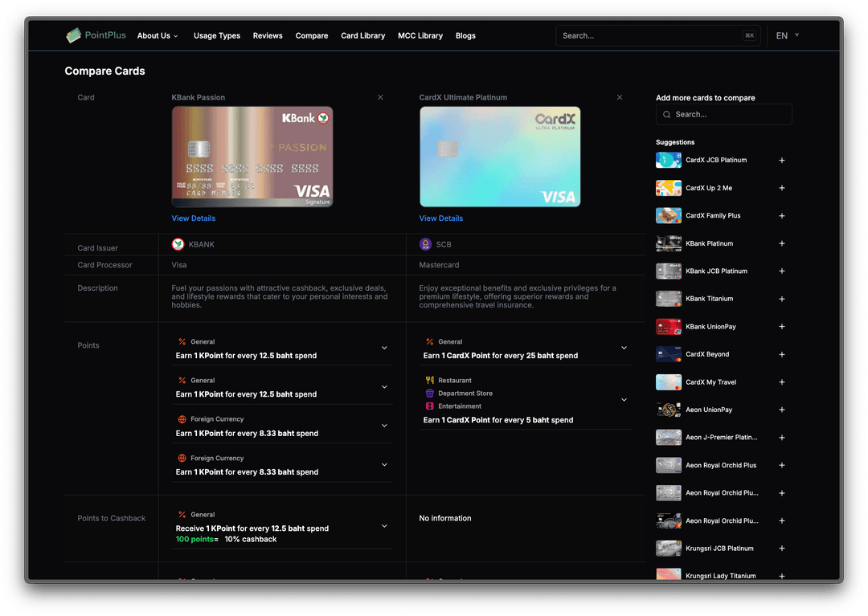Add Krungsri JCB Platinum using plus icon

782,549
